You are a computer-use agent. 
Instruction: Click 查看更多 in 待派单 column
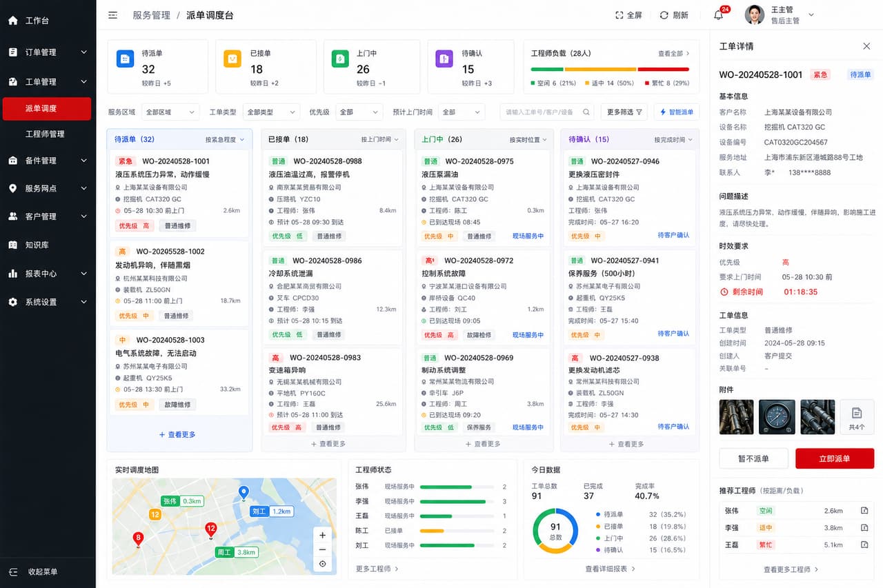(177, 434)
